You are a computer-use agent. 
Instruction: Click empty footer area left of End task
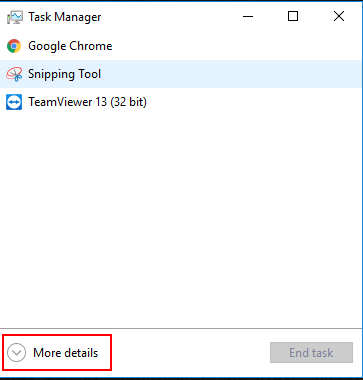pos(190,353)
